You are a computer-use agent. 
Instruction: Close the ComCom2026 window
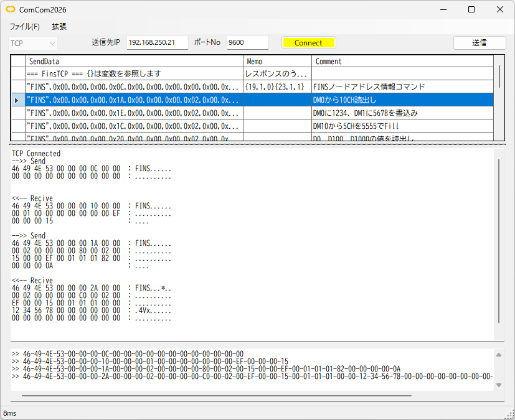point(500,9)
